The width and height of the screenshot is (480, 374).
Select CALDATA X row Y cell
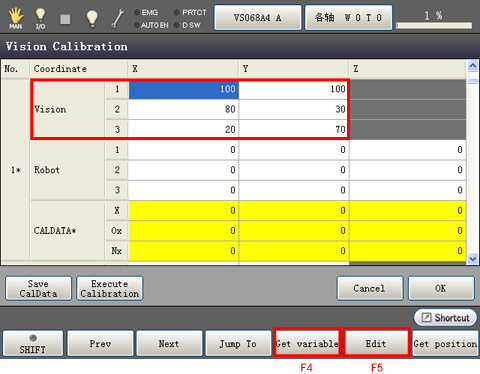294,211
